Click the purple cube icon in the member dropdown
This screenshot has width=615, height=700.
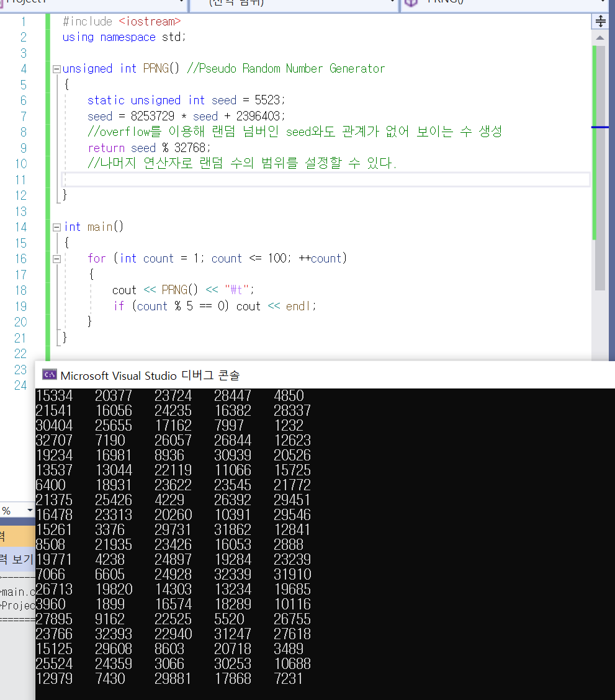(411, 2)
